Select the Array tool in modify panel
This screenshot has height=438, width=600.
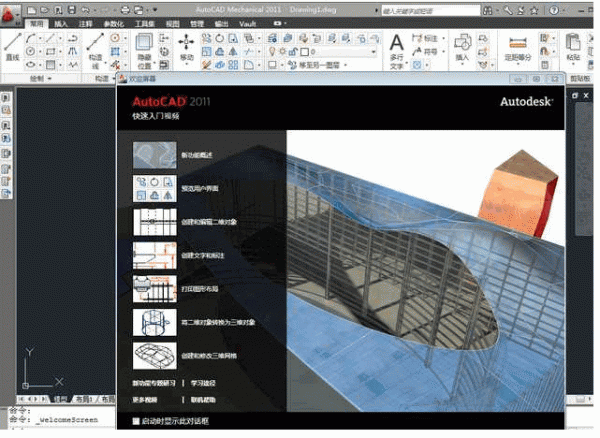point(233,65)
